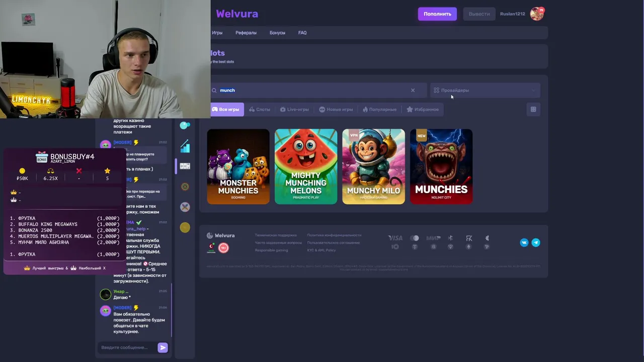Focus the chat message input field
Screen dimensions: 644x362
pos(127,347)
